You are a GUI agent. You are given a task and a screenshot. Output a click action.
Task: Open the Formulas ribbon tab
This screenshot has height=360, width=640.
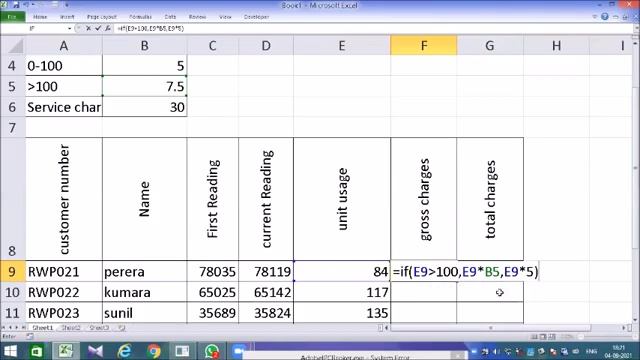coord(140,17)
